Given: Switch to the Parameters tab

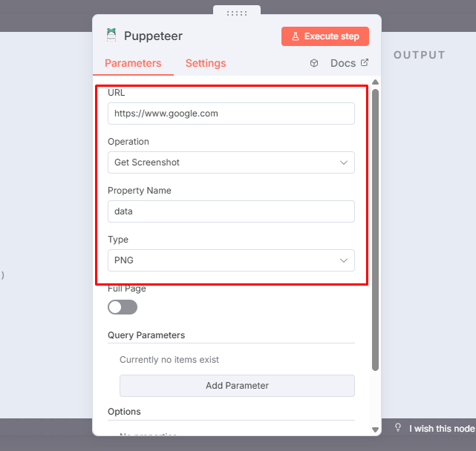Looking at the screenshot, I should [133, 63].
